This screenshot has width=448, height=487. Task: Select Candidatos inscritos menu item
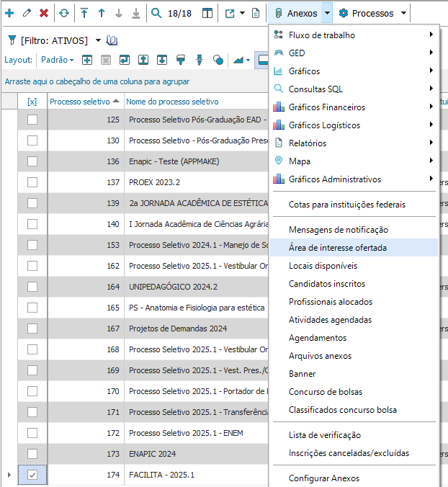[x=354, y=284]
